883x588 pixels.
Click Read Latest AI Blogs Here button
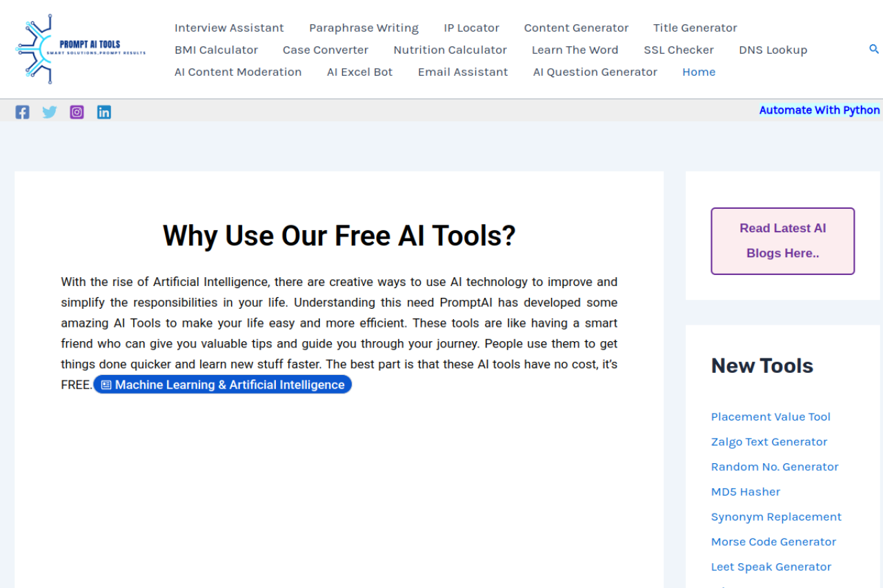[x=782, y=241]
